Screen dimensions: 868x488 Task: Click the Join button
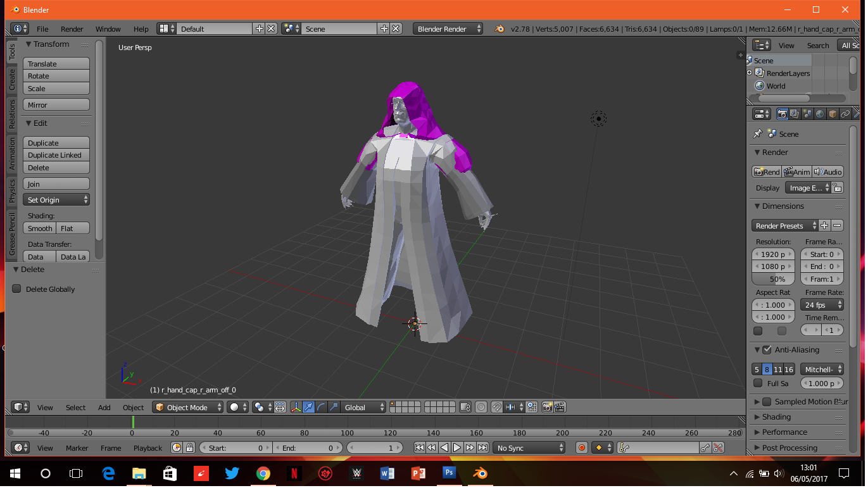click(56, 184)
